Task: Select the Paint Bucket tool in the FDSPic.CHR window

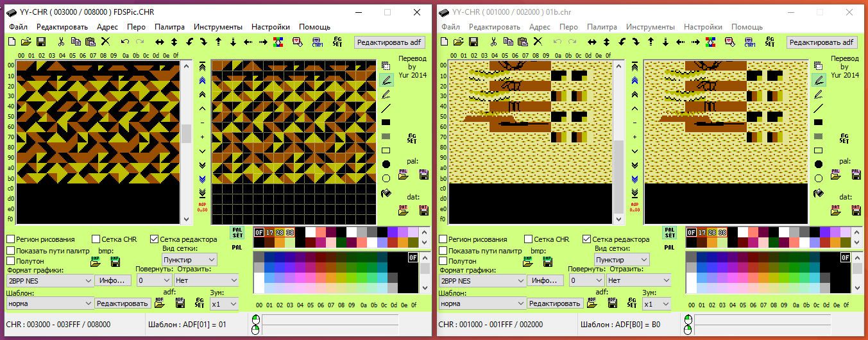Action: click(387, 193)
